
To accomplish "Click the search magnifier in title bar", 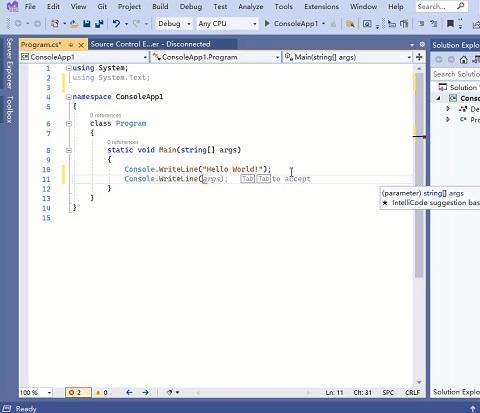I will pos(461,6).
